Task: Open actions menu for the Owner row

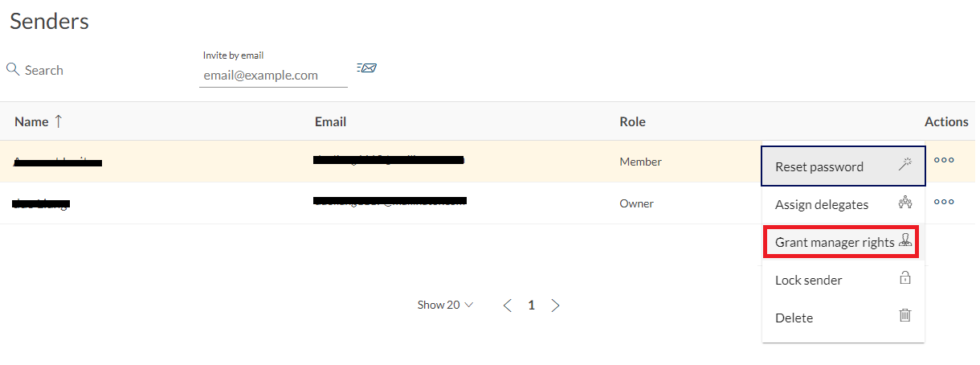Action: pyautogui.click(x=944, y=201)
